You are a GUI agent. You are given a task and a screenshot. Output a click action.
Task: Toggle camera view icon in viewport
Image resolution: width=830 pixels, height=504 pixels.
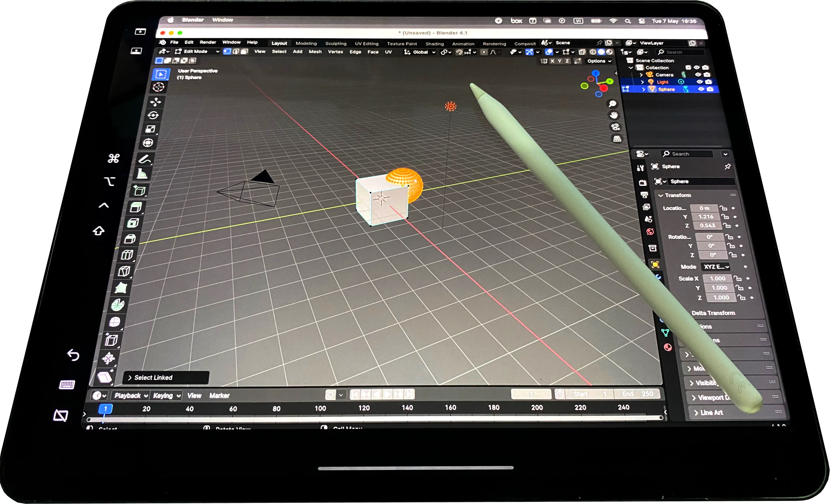(x=615, y=127)
